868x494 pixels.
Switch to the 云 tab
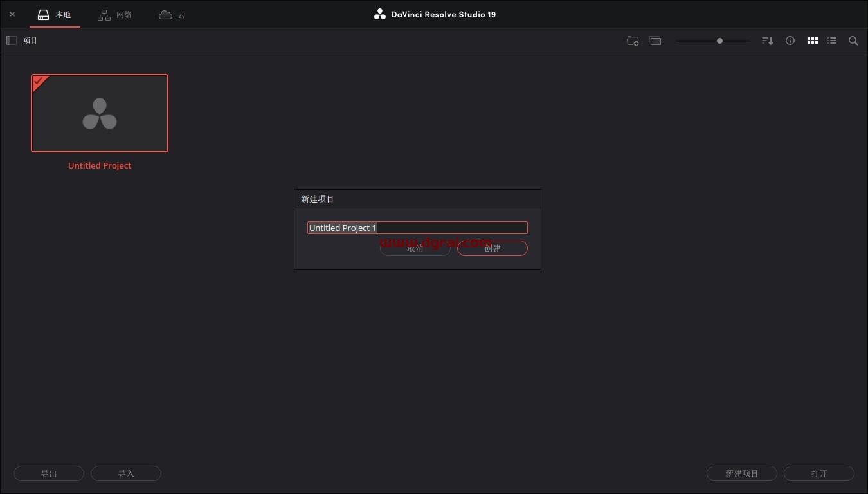coord(171,14)
